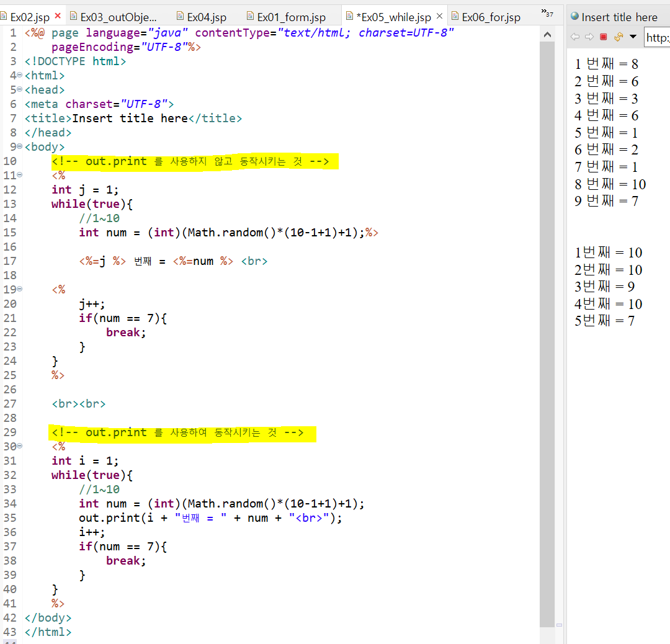Collapse the head fold at line 5
The image size is (670, 644).
(20, 90)
